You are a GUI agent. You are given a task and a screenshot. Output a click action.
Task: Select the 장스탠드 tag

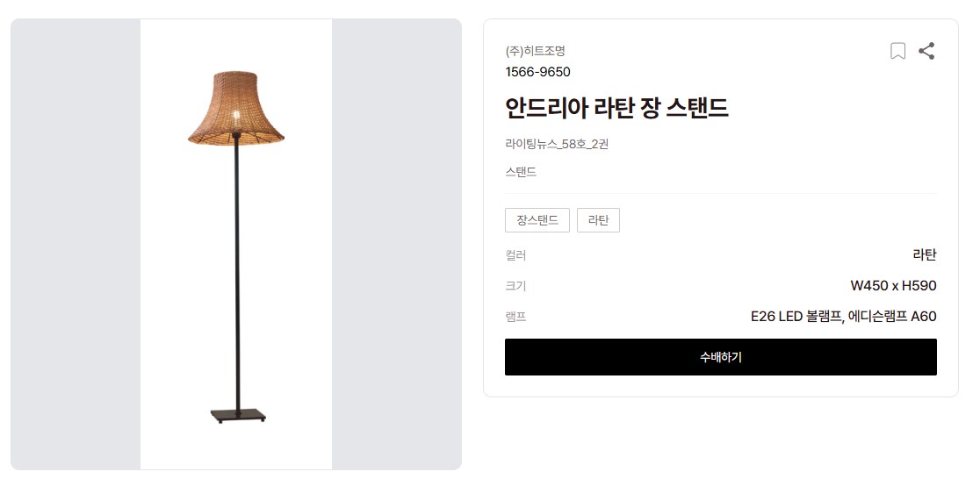[537, 220]
